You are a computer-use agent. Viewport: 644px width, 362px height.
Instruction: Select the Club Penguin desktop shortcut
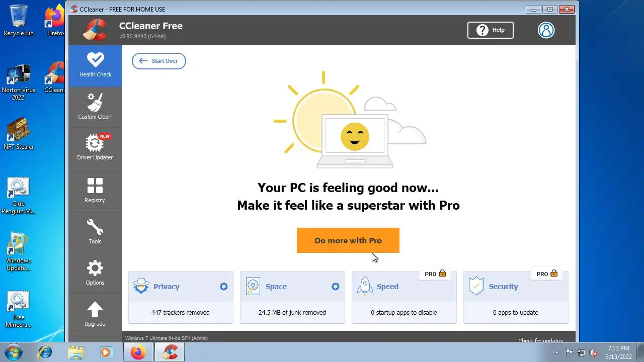[19, 196]
